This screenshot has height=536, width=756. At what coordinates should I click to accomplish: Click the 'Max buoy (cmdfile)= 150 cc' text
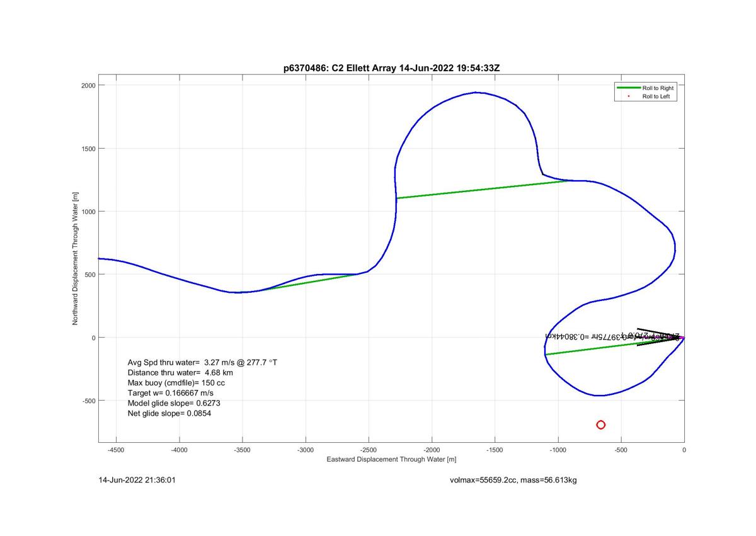(176, 383)
